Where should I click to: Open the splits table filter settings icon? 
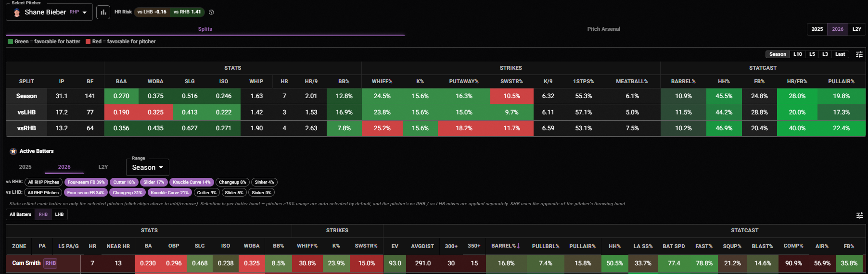pos(859,54)
